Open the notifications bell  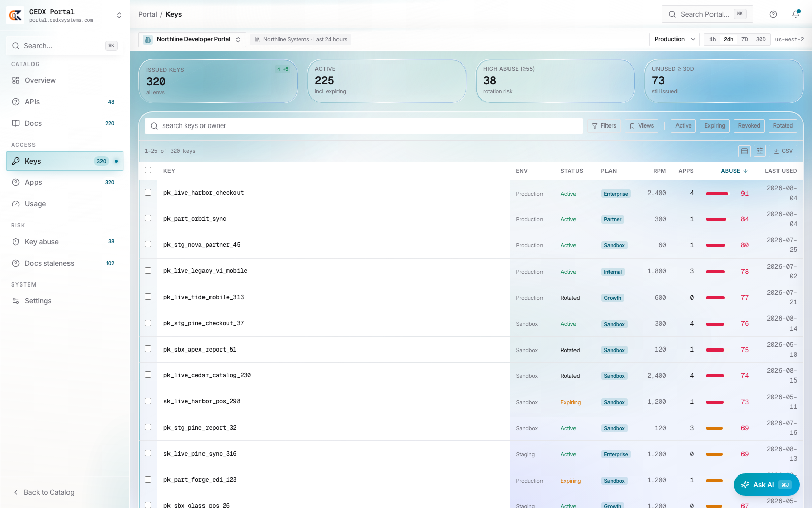pyautogui.click(x=796, y=14)
